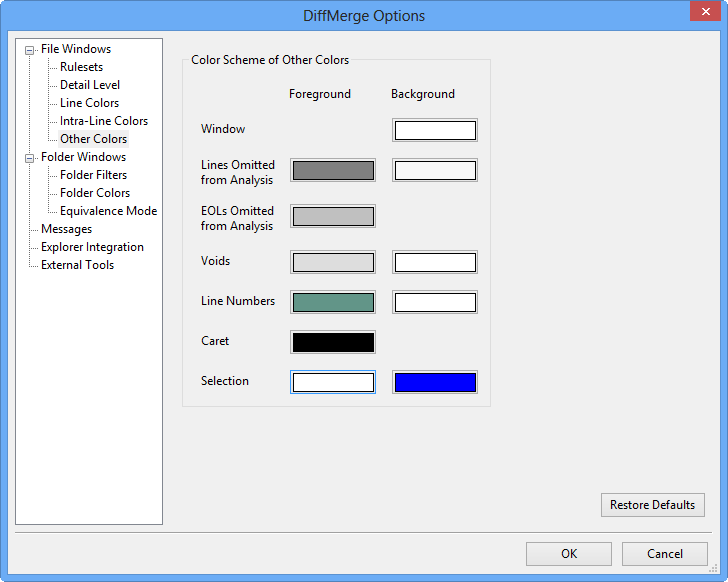The image size is (728, 582).
Task: Change the blue Selection background color
Action: click(435, 382)
